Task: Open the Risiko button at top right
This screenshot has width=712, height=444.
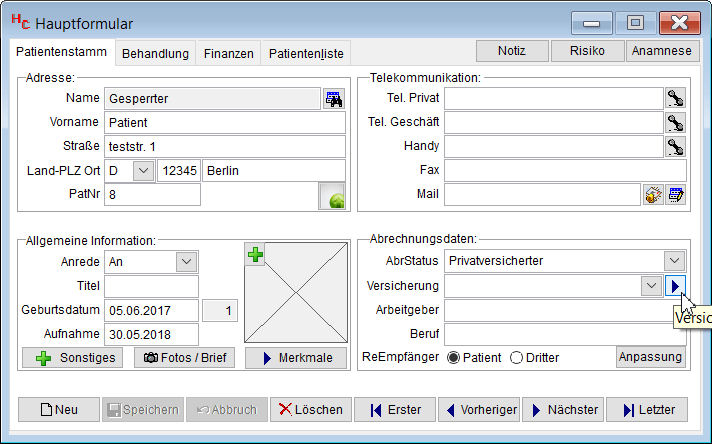Action: tap(586, 51)
